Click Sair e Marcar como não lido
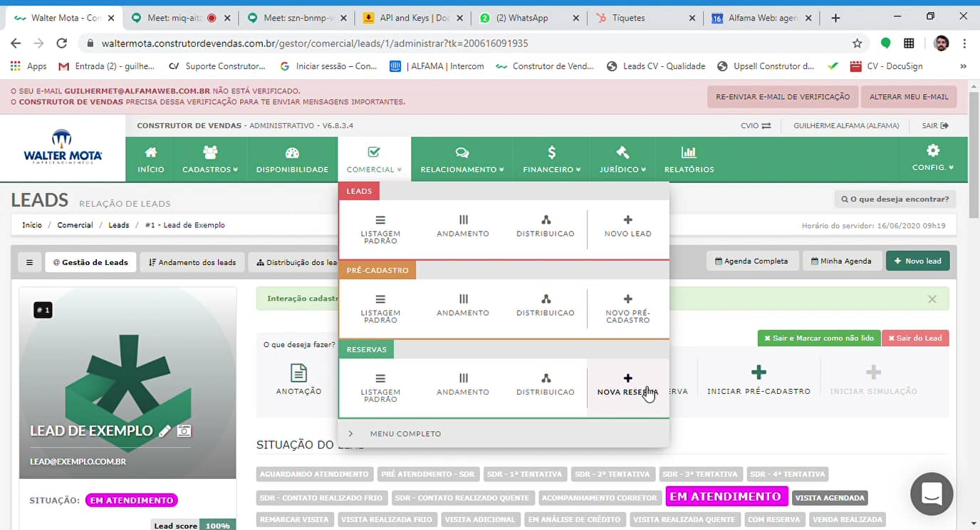 tap(819, 338)
